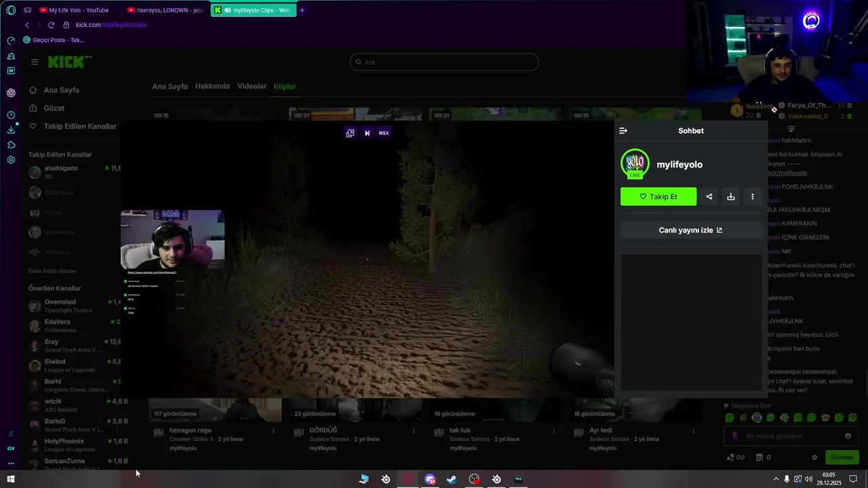This screenshot has width=868, height=488.
Task: Open the GX Control speedometer sidebar icon
Action: [11, 41]
